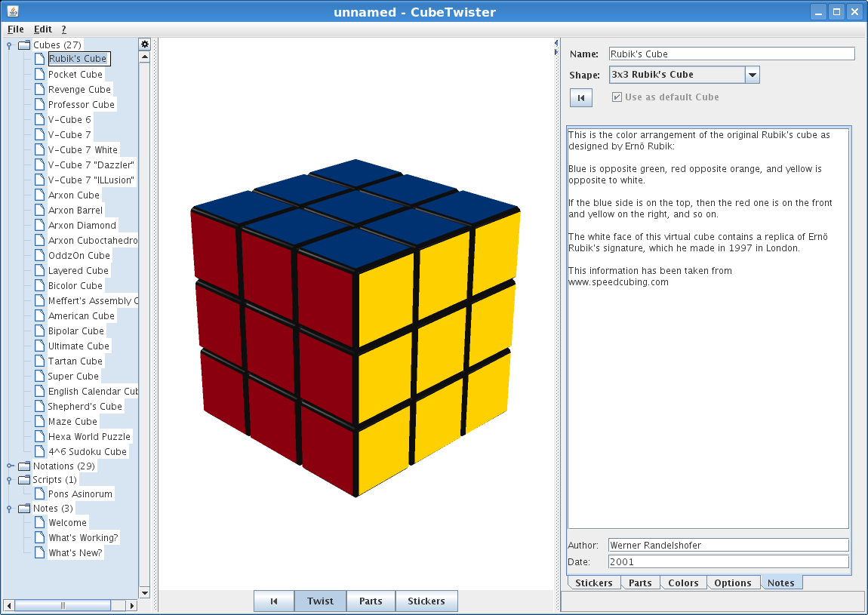Click the Pons Asinorum script icon
868x615 pixels.
[x=39, y=494]
